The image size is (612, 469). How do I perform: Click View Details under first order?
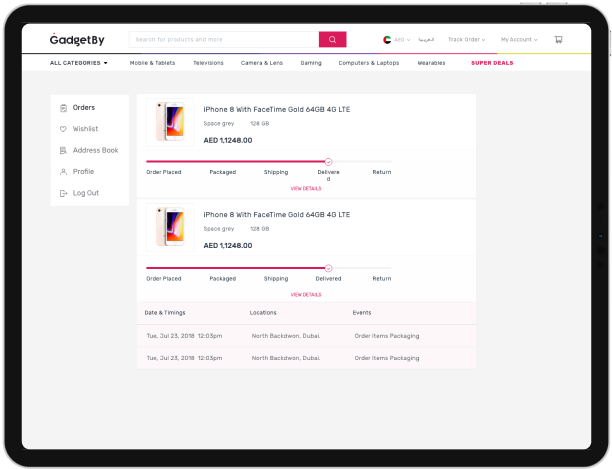point(306,188)
